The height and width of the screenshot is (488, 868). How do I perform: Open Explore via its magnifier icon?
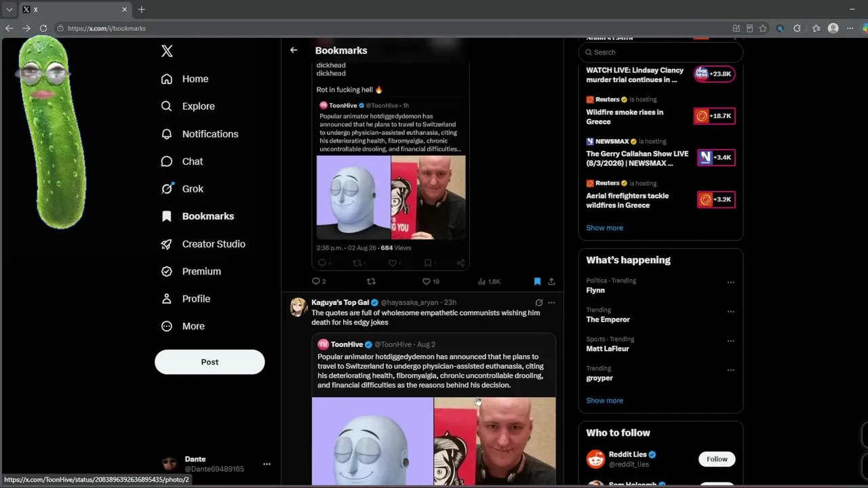point(167,106)
